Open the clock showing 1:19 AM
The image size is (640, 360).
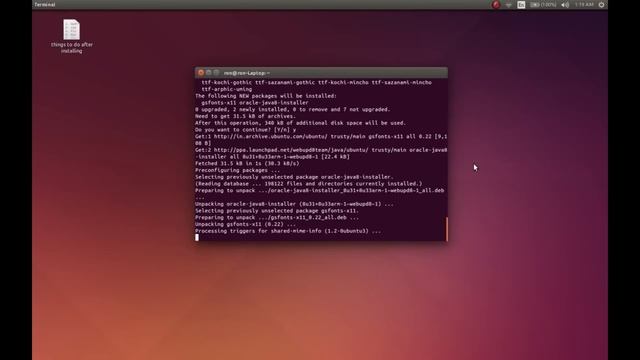click(x=584, y=5)
